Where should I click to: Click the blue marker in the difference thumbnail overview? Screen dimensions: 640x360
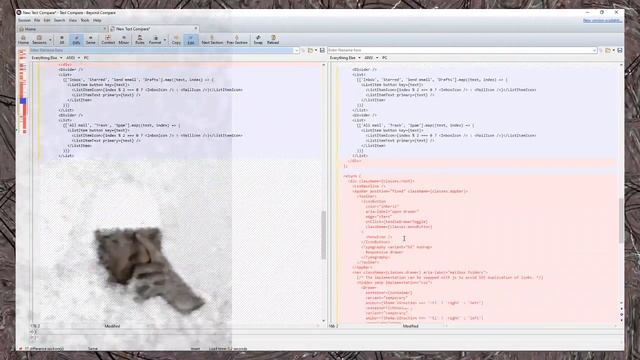pos(23,101)
